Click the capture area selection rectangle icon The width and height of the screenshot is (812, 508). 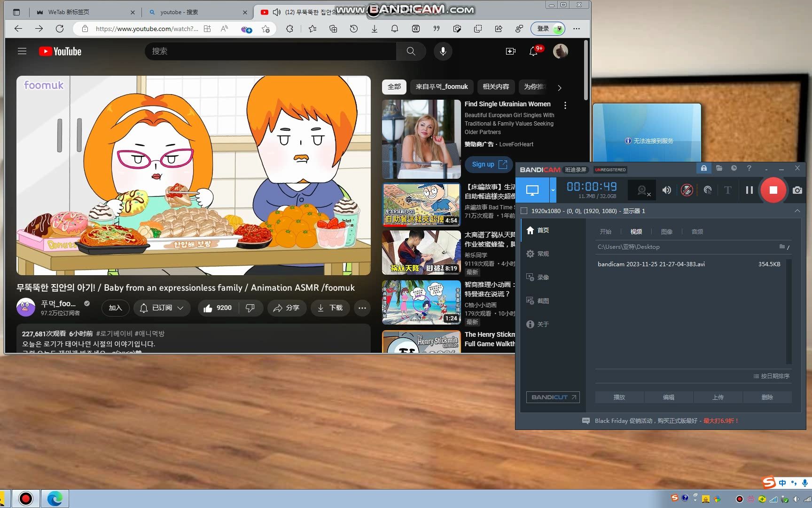pos(524,211)
